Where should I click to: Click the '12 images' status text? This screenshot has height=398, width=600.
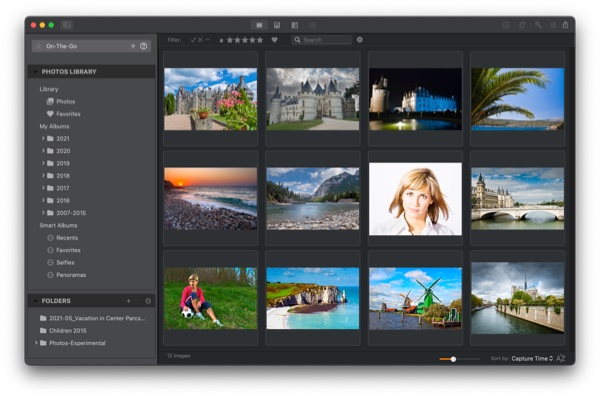tap(178, 356)
